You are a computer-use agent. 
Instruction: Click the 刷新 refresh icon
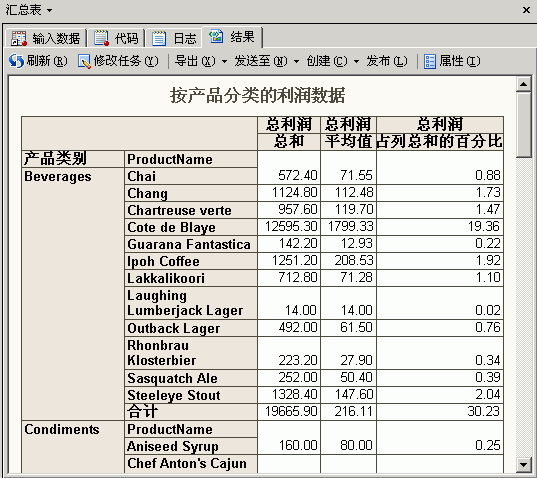(x=16, y=61)
